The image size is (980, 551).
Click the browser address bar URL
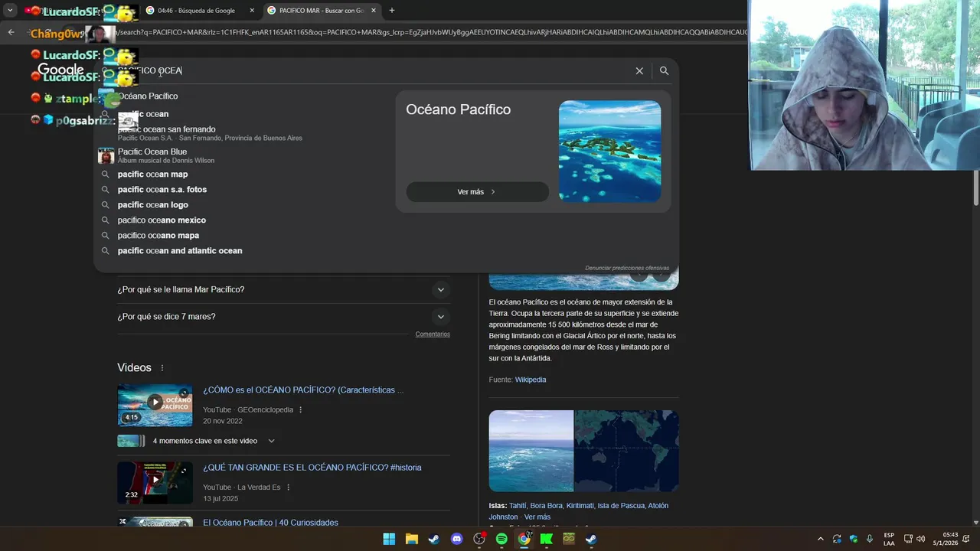tap(429, 32)
